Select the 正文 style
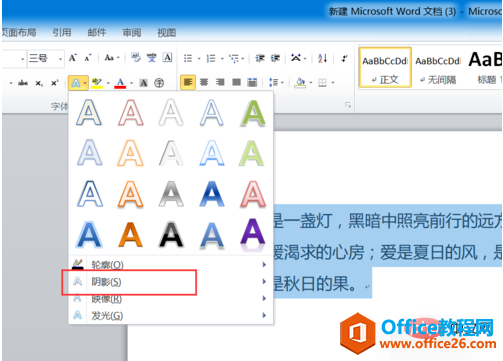The height and width of the screenshot is (361, 503). coord(385,68)
